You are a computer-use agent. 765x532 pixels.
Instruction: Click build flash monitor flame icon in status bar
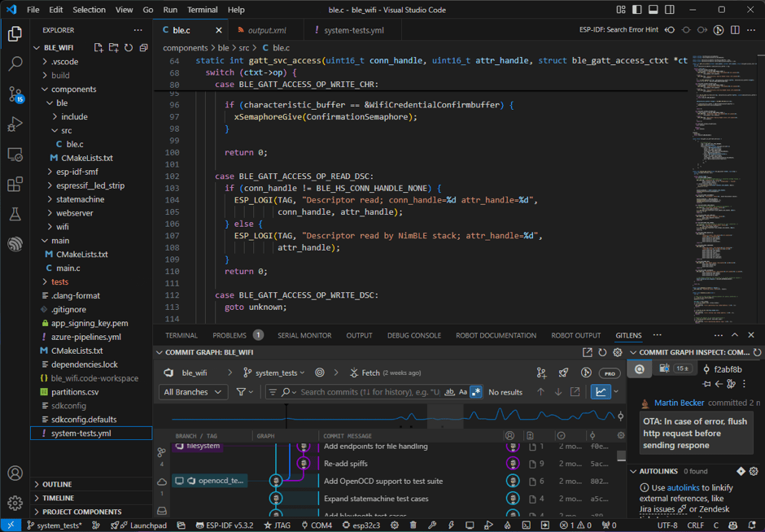507,525
